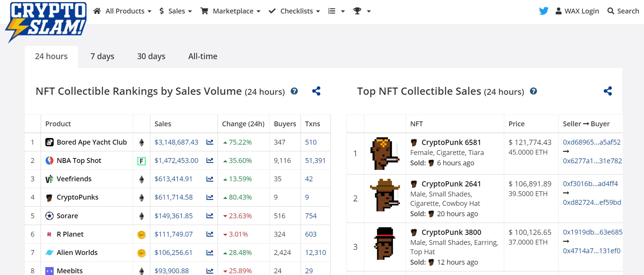Open Meebits product page

coord(70,271)
